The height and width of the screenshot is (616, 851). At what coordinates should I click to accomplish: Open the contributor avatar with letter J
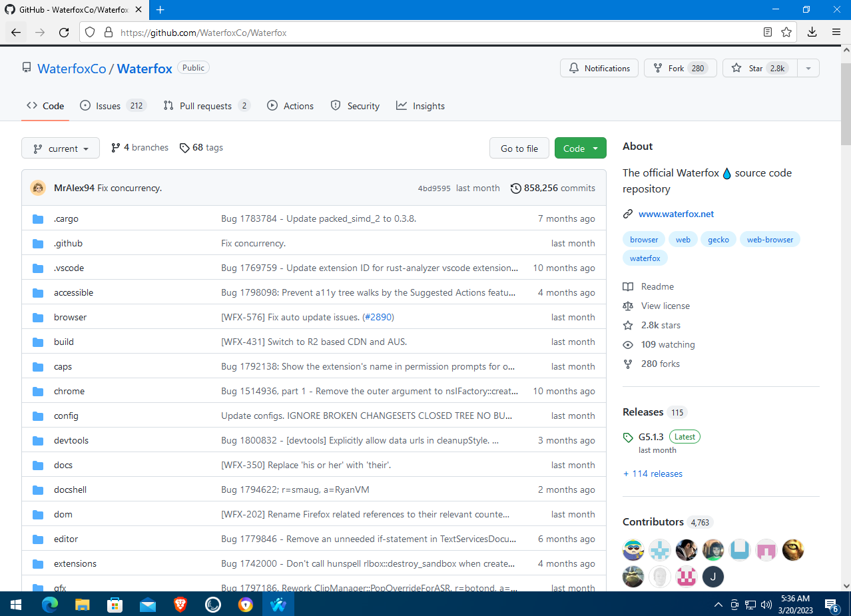tap(713, 577)
